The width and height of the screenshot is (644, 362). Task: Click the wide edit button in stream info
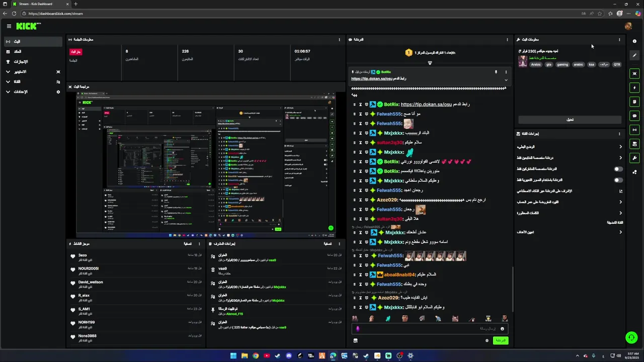pyautogui.click(x=570, y=120)
